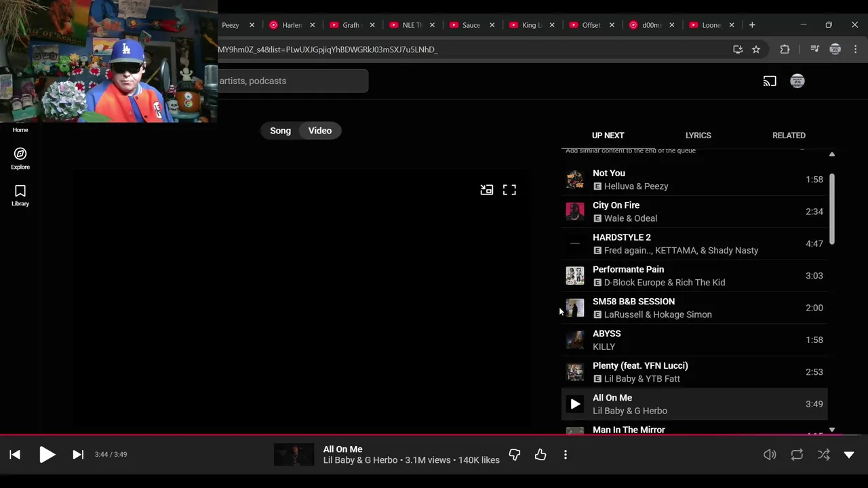Click the queue scrollbar thumb

coord(832,209)
